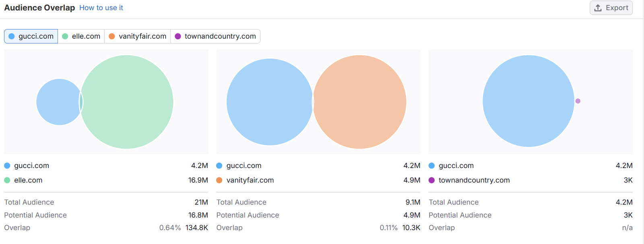Click the orange dot beside vanityfair.com legend

pyautogui.click(x=219, y=180)
